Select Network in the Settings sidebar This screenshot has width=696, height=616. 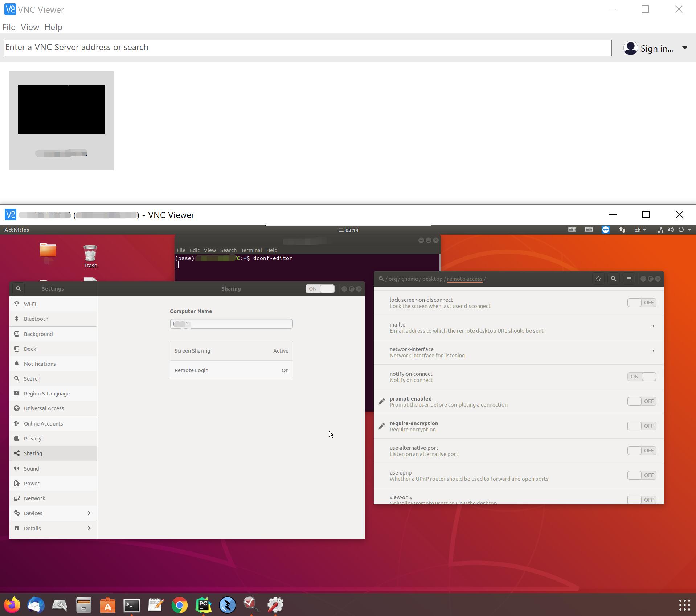53,498
